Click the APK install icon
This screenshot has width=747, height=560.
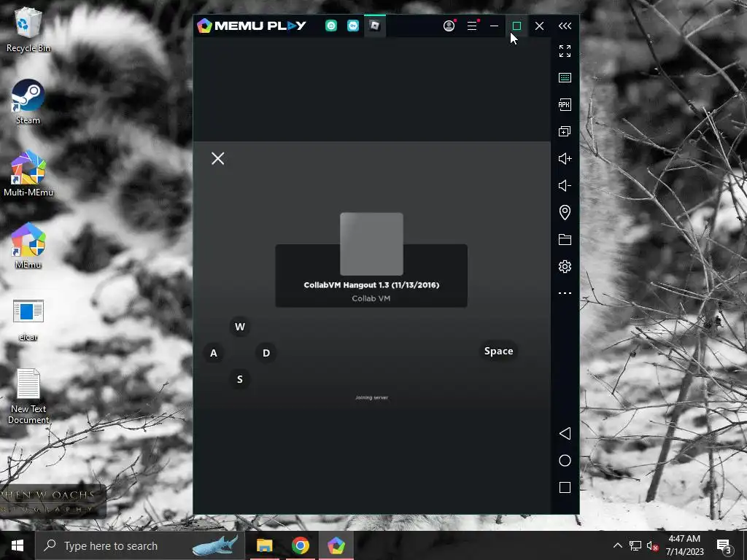click(565, 105)
